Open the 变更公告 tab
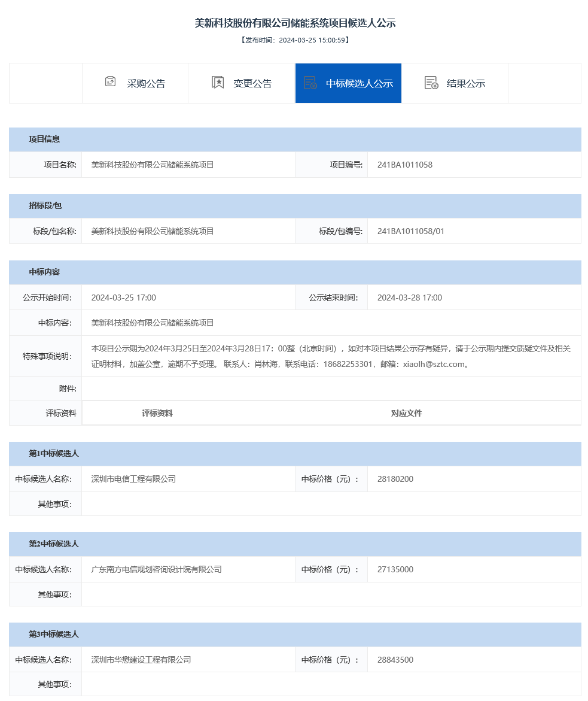Screen dimensions: 588x701 pos(252,84)
